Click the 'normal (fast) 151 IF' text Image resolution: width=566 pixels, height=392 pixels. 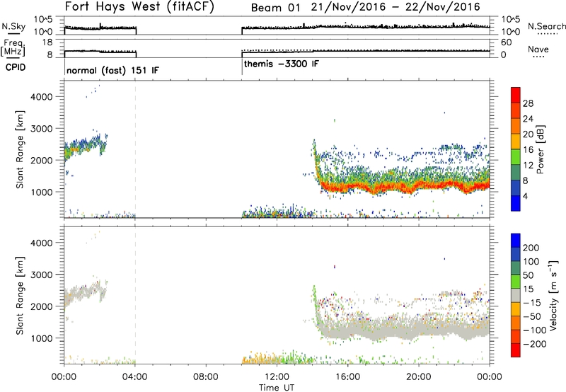click(x=112, y=70)
